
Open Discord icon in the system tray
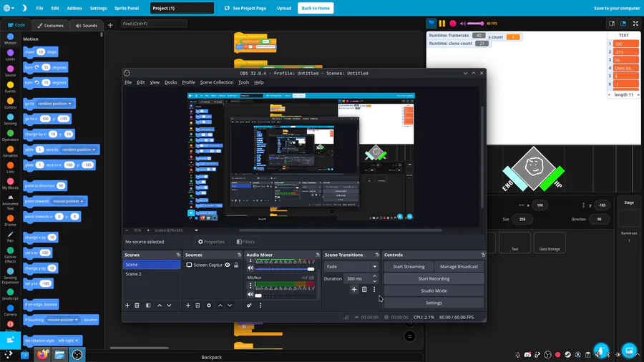[x=527, y=355]
